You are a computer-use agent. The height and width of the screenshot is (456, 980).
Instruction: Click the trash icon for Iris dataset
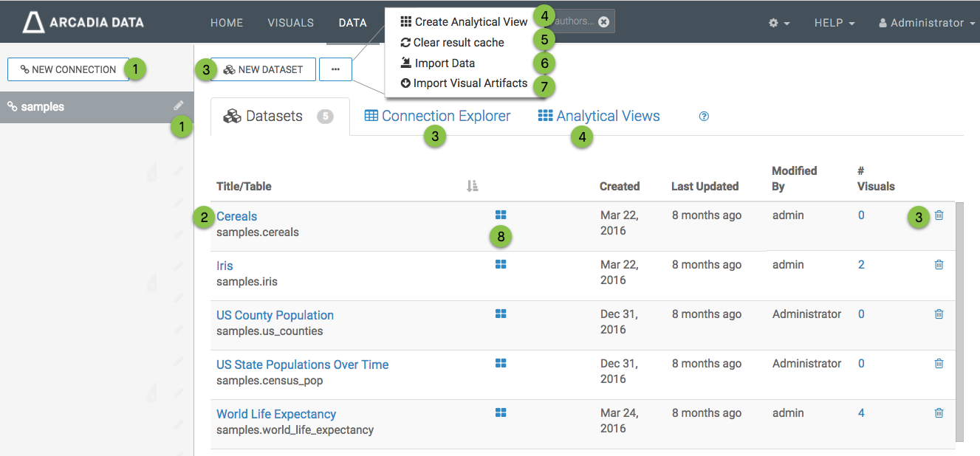[939, 265]
